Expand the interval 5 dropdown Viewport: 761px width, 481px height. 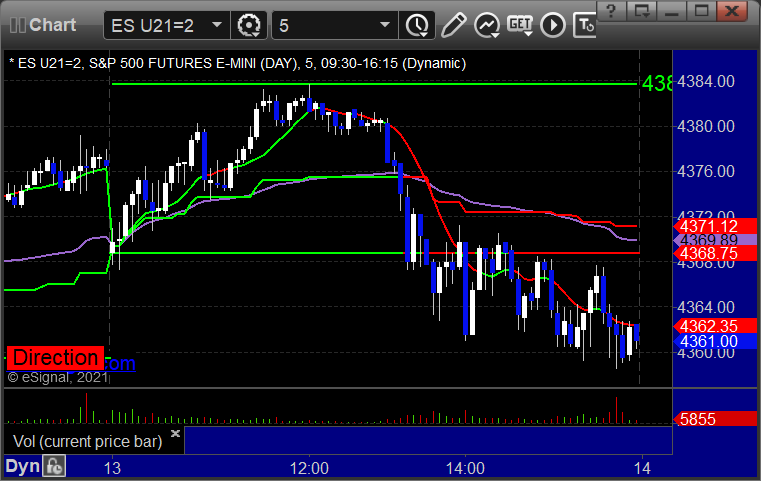tap(385, 25)
